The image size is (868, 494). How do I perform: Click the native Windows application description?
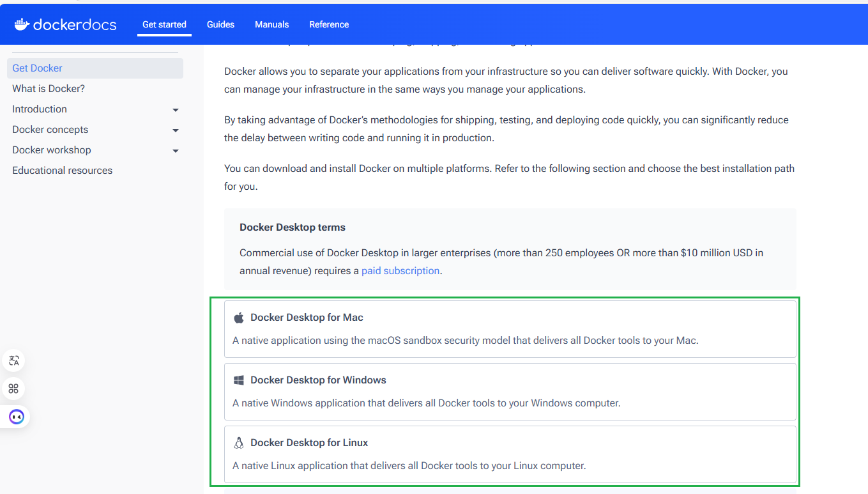tap(427, 403)
